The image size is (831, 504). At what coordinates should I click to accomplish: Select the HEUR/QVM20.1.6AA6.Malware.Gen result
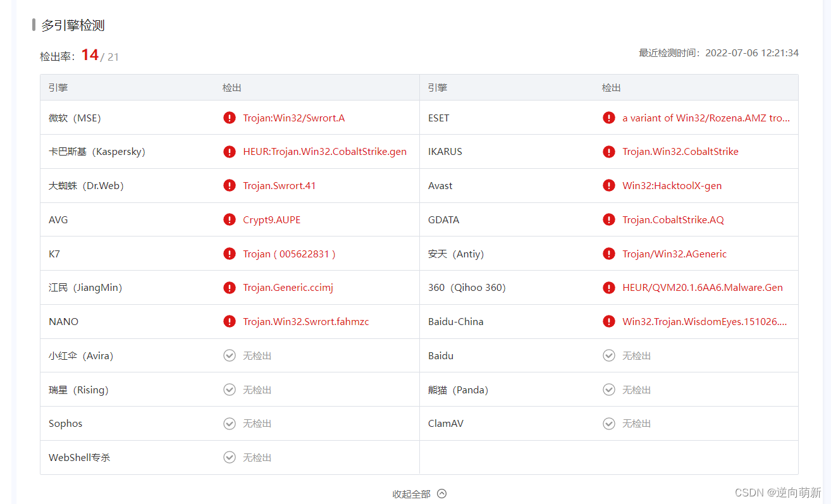point(703,288)
